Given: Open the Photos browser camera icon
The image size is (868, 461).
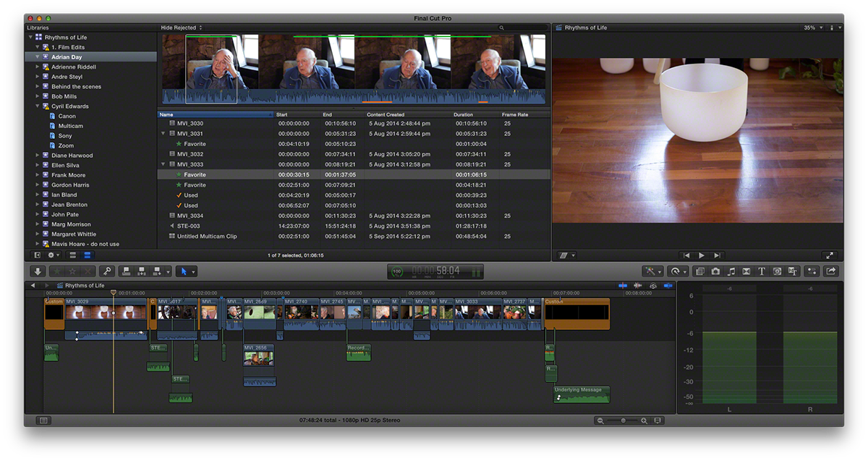Looking at the screenshot, I should (715, 271).
